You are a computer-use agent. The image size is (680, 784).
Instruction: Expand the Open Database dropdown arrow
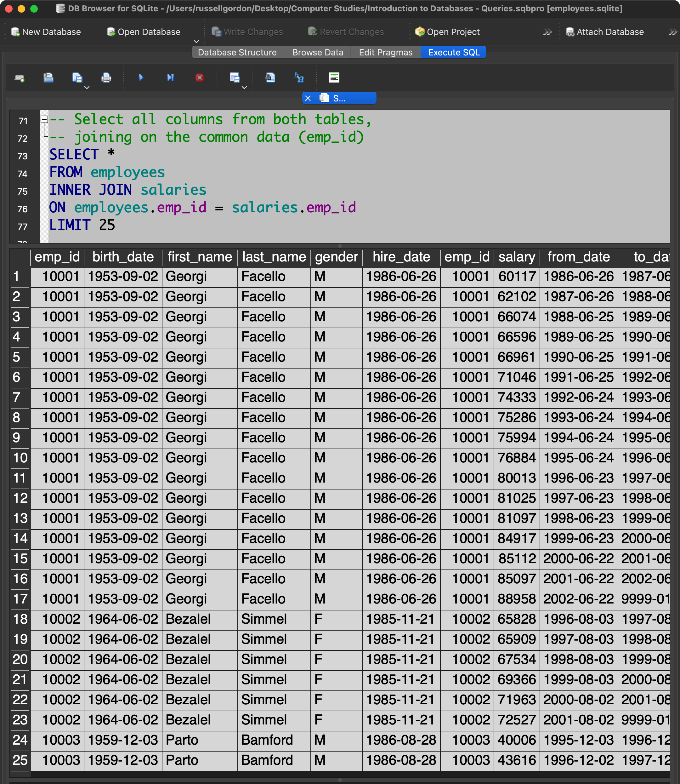click(x=196, y=41)
